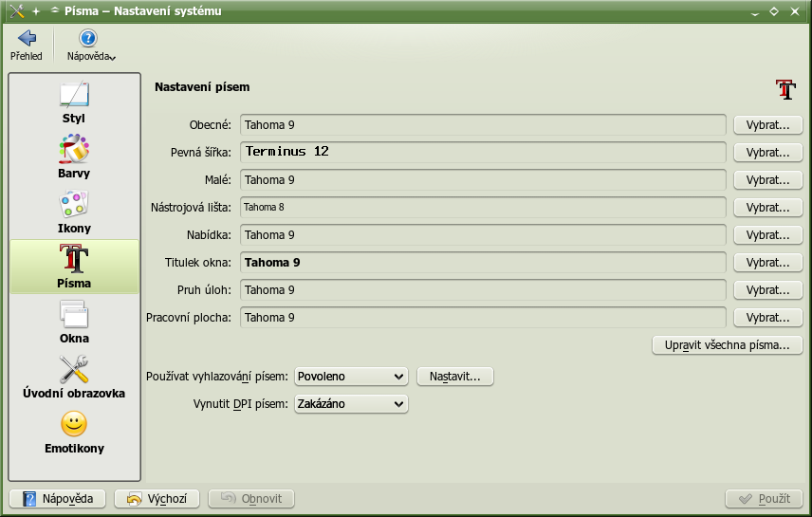Click the Pracovní plocha font preview field
Viewport: 812px width, 517px height.
coord(483,318)
